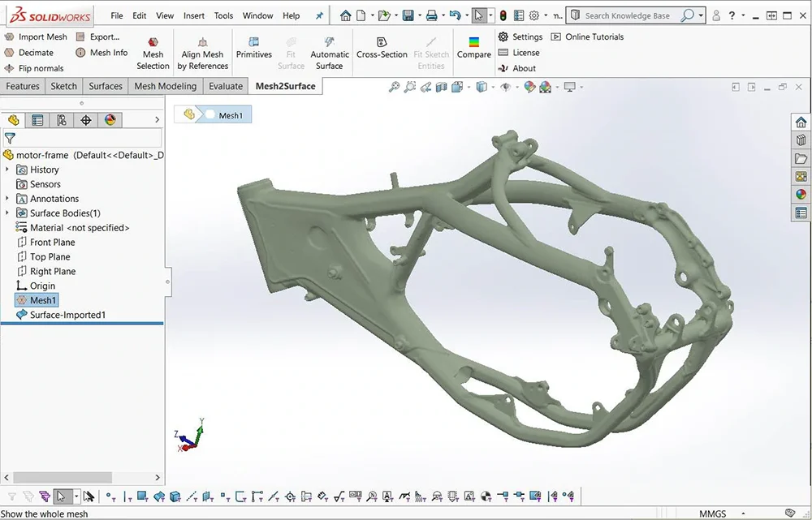The image size is (812, 520).
Task: Click Align Mesh by References
Action: point(202,54)
